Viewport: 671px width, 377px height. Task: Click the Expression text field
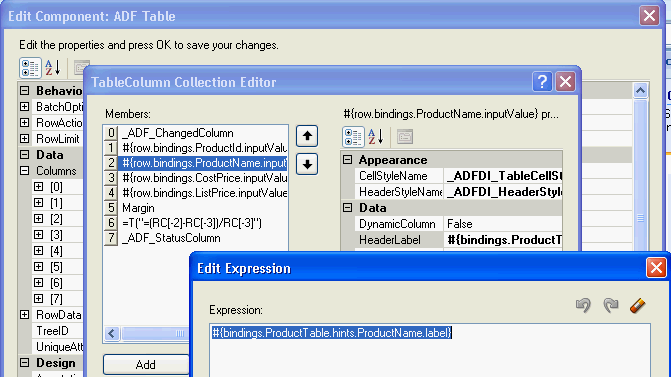[x=430, y=350]
